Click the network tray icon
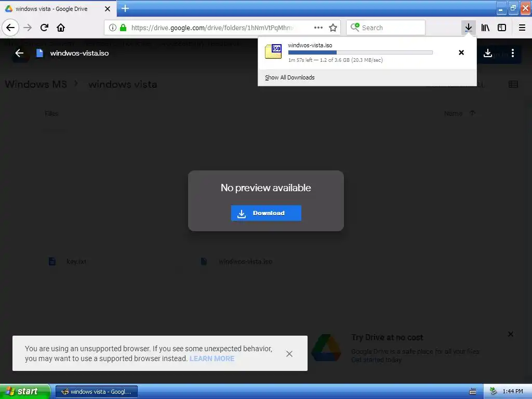 click(494, 392)
